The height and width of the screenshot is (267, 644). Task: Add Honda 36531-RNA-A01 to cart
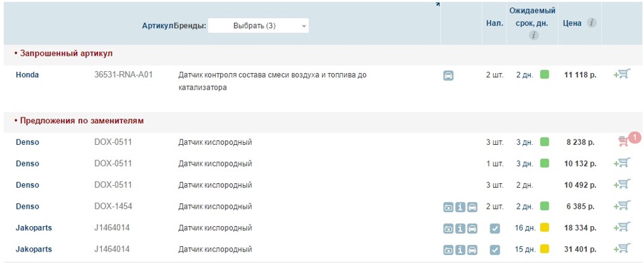(622, 74)
